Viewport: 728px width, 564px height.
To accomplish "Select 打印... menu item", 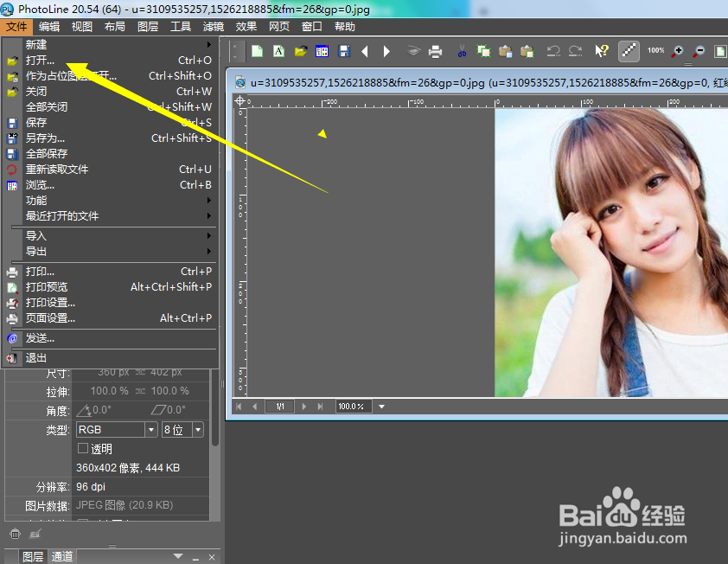I will click(110, 272).
